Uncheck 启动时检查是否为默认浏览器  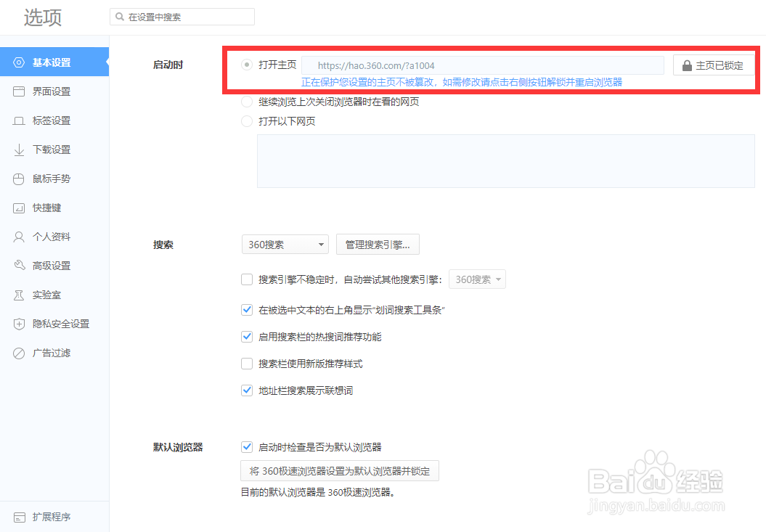[x=247, y=447]
